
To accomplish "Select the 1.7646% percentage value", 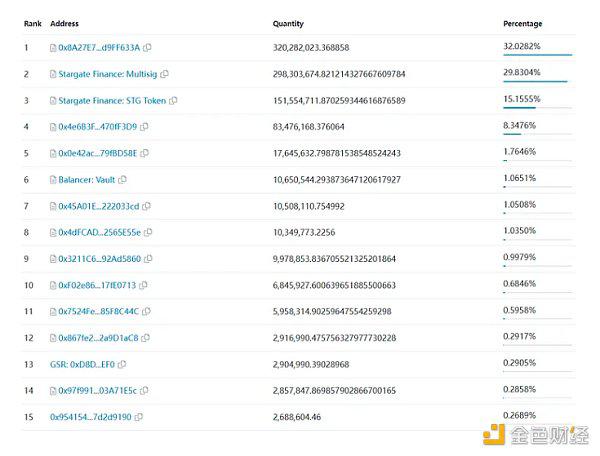I will pyautogui.click(x=520, y=151).
